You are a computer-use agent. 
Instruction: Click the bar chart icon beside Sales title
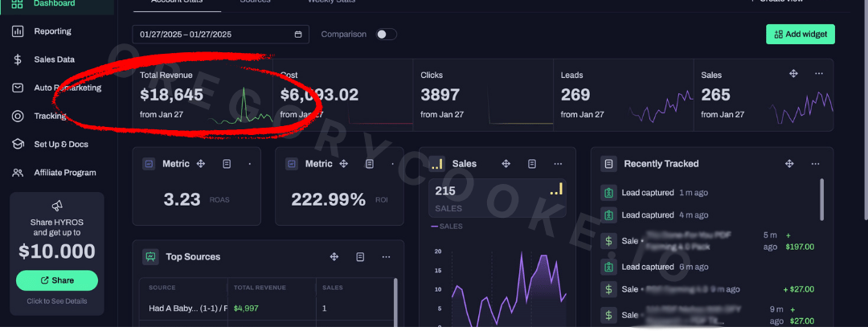tap(436, 164)
